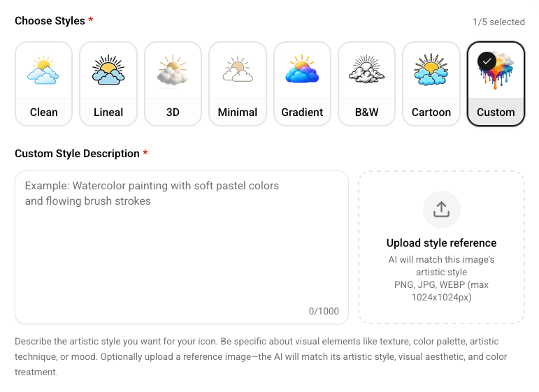
Task: Toggle the 'Lineal' style label
Action: 108,112
